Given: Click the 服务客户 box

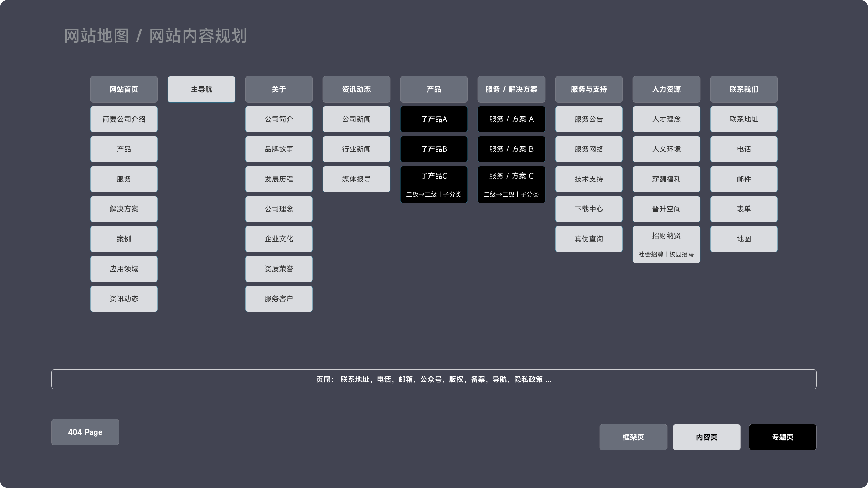Looking at the screenshot, I should click(x=279, y=299).
